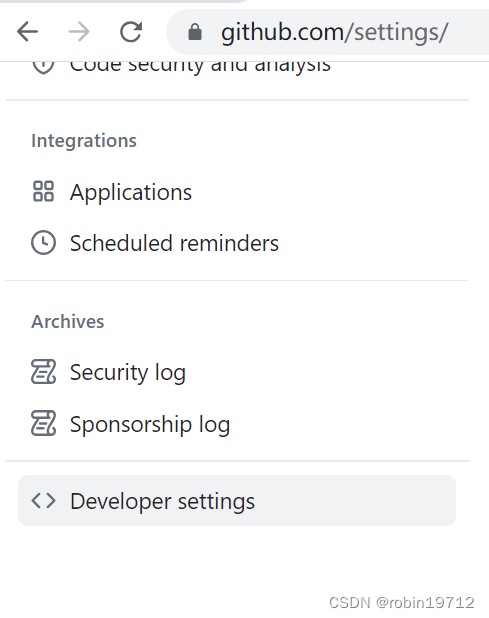This screenshot has width=489, height=618.
Task: Go back using the browser back arrow
Action: (x=27, y=32)
